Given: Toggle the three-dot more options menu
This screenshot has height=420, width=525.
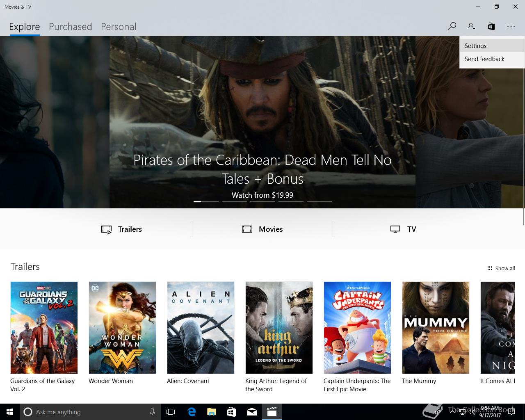Looking at the screenshot, I should (511, 26).
